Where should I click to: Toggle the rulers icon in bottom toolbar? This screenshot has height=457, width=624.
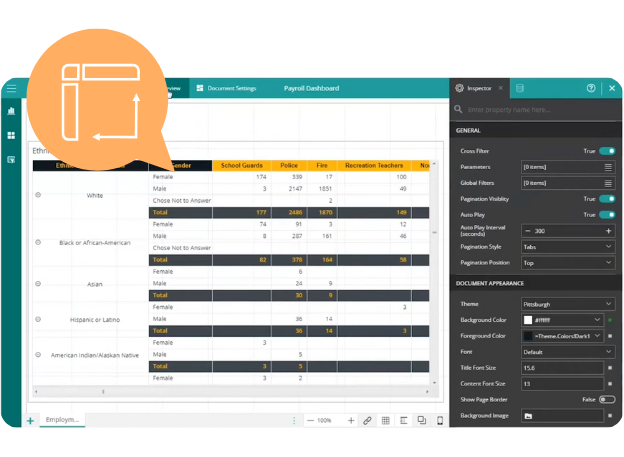click(x=404, y=420)
